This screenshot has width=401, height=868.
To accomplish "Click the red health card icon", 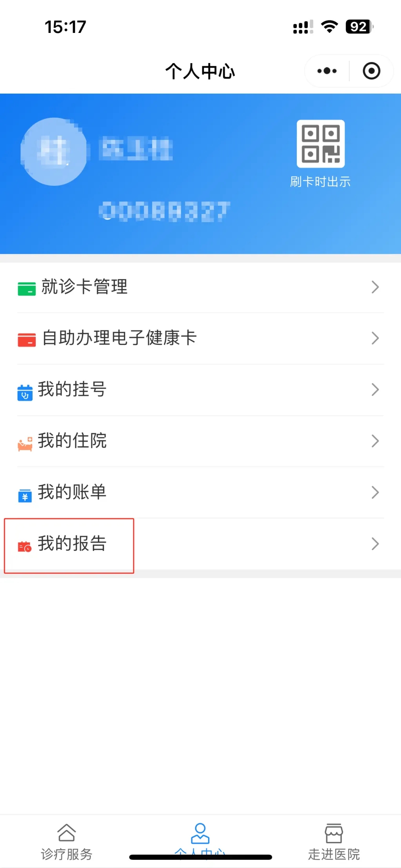I will point(27,339).
